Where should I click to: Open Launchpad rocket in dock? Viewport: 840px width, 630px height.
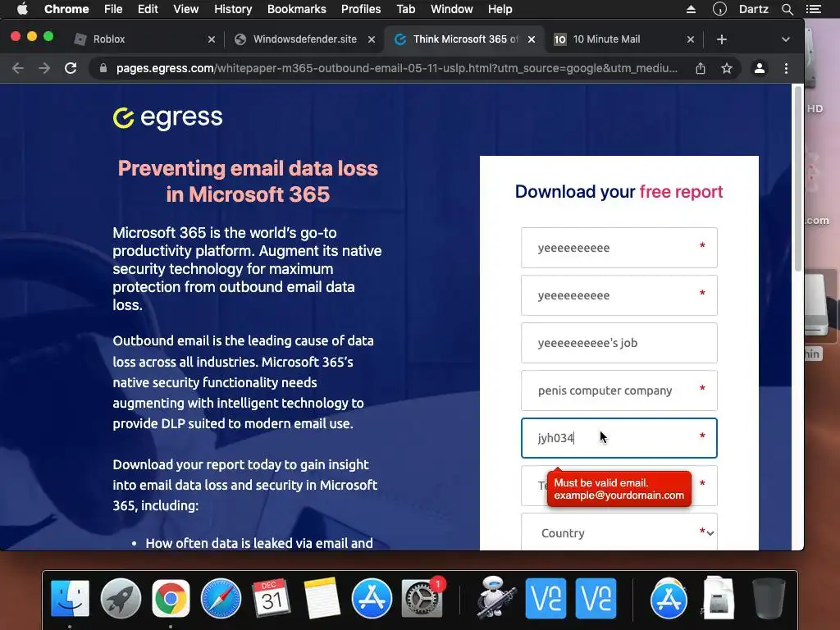point(121,598)
